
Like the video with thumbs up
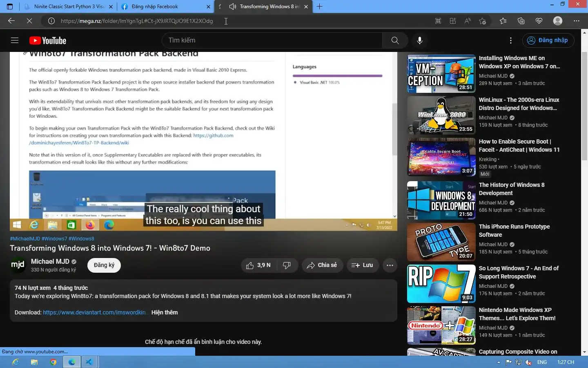coord(259,265)
